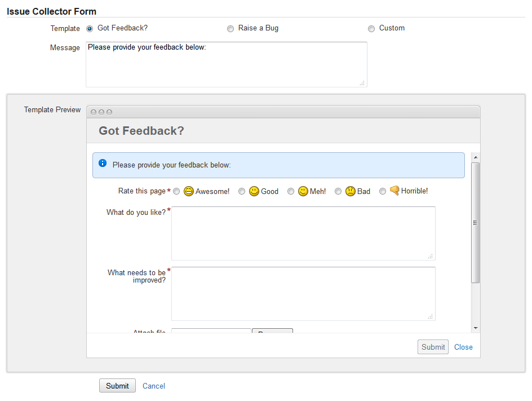Select the Custom template radio button
The height and width of the screenshot is (401, 532).
click(371, 29)
